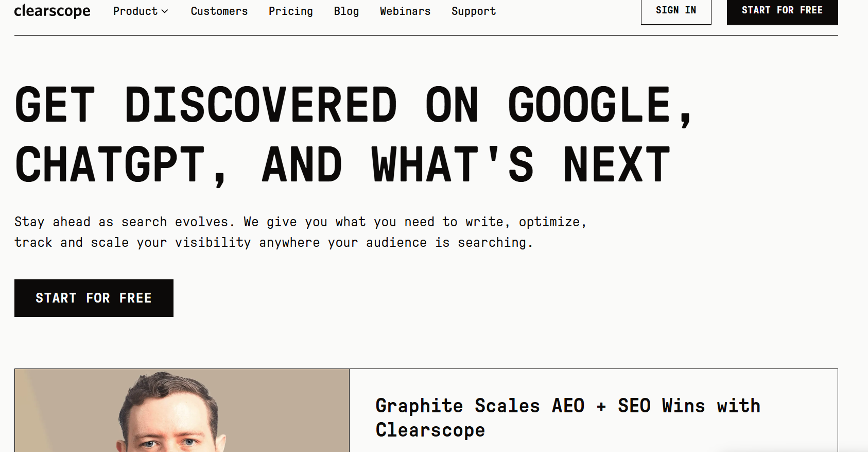Click the Clearscope logo
This screenshot has height=452, width=868.
point(52,11)
